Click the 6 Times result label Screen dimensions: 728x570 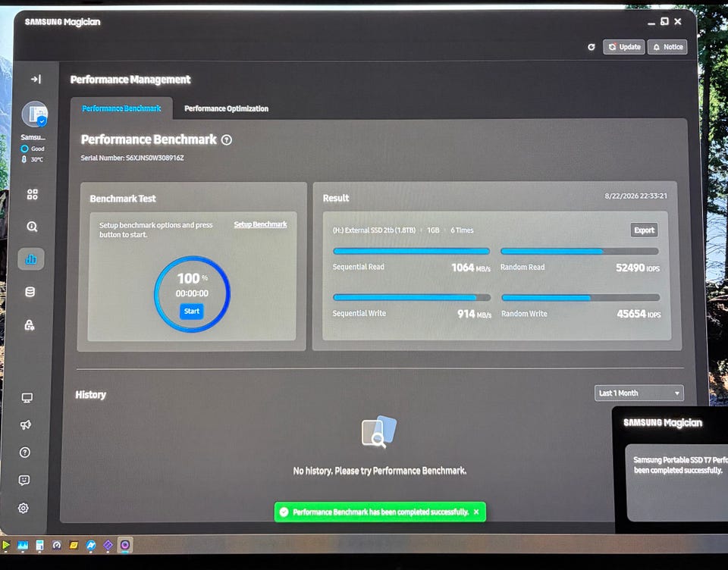(462, 230)
